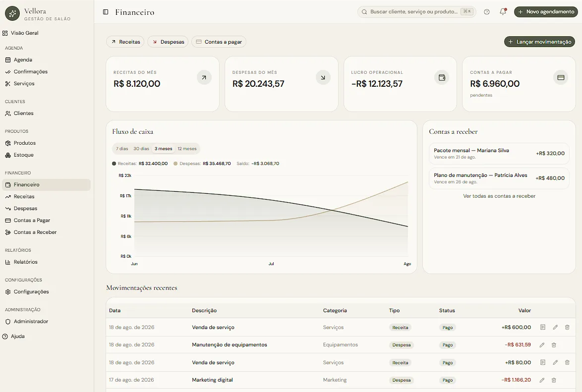Open Relatórios in the sidebar

pos(46,262)
